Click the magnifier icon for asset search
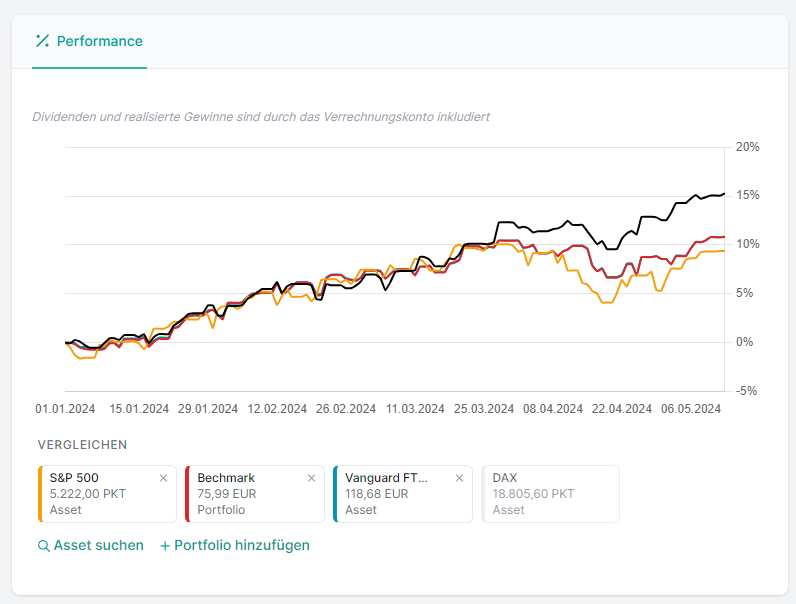This screenshot has width=796, height=604. click(x=43, y=546)
